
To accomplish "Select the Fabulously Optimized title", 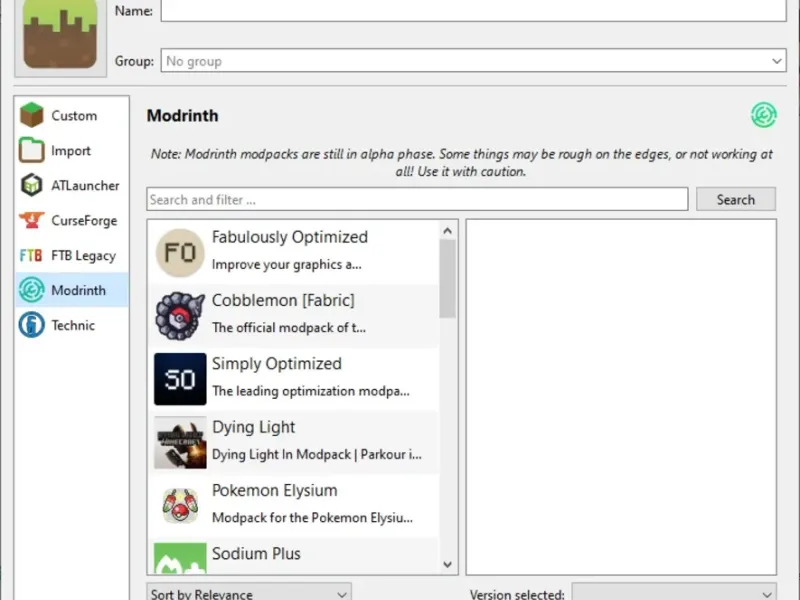I will click(290, 237).
